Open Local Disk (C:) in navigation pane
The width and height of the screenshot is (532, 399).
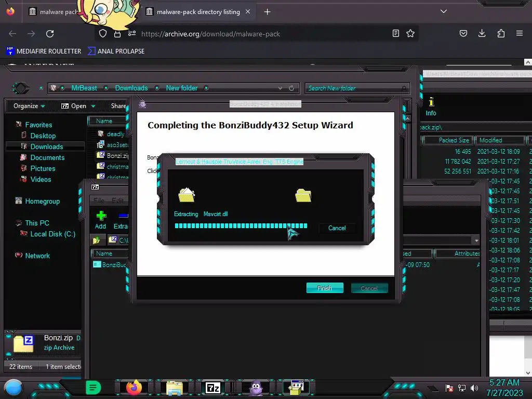pos(52,234)
